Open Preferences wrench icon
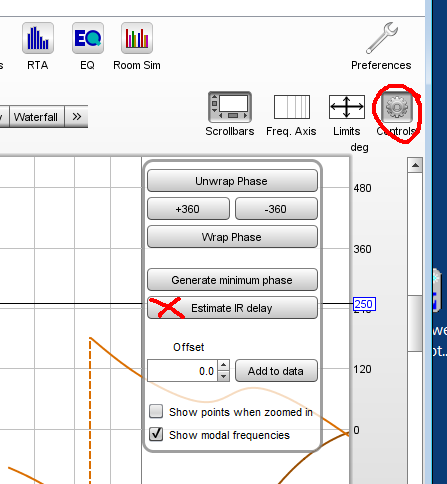The width and height of the screenshot is (447, 484). (382, 38)
